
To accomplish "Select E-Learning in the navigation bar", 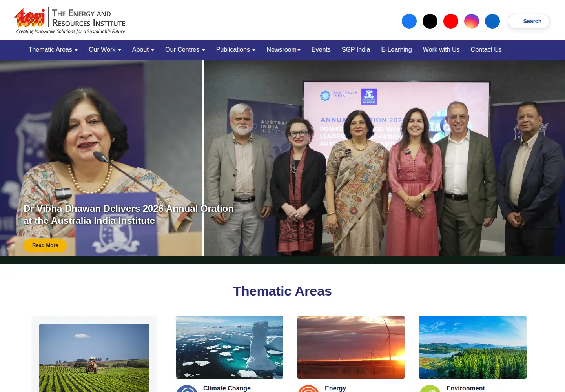I will [x=396, y=50].
